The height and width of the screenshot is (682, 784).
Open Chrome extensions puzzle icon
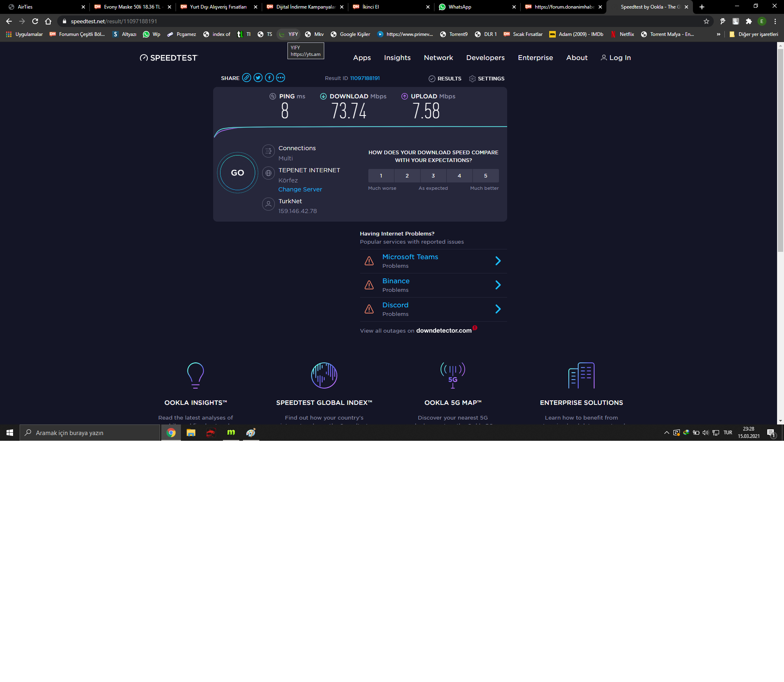749,21
